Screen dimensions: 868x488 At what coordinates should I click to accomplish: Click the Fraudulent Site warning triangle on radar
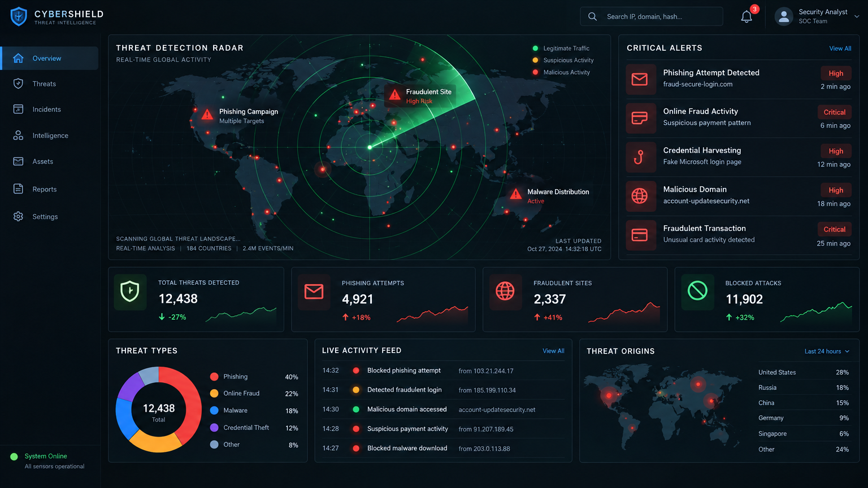click(x=395, y=95)
